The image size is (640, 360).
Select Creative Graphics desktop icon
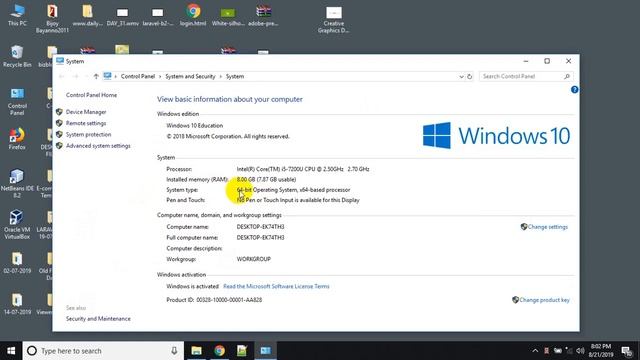tap(333, 19)
